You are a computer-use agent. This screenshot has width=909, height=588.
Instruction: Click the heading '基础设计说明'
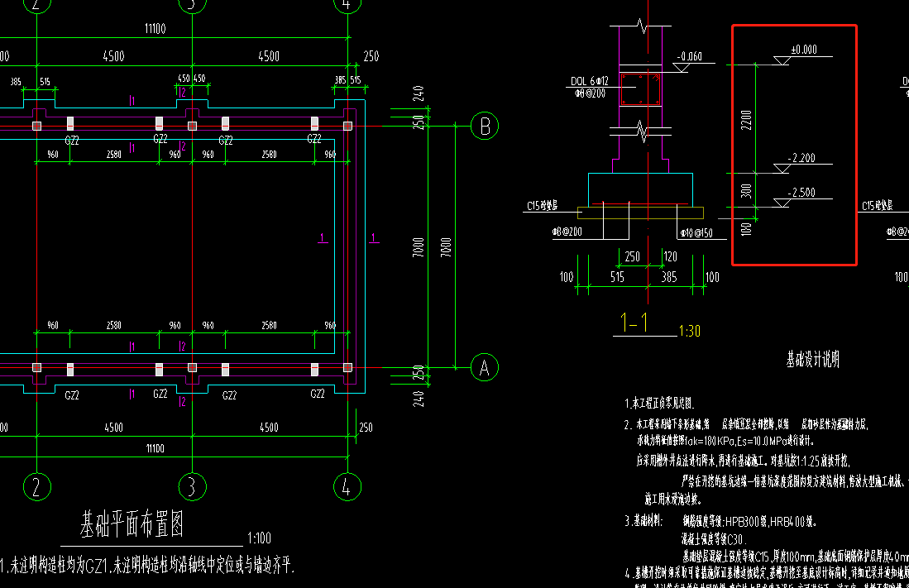click(813, 360)
